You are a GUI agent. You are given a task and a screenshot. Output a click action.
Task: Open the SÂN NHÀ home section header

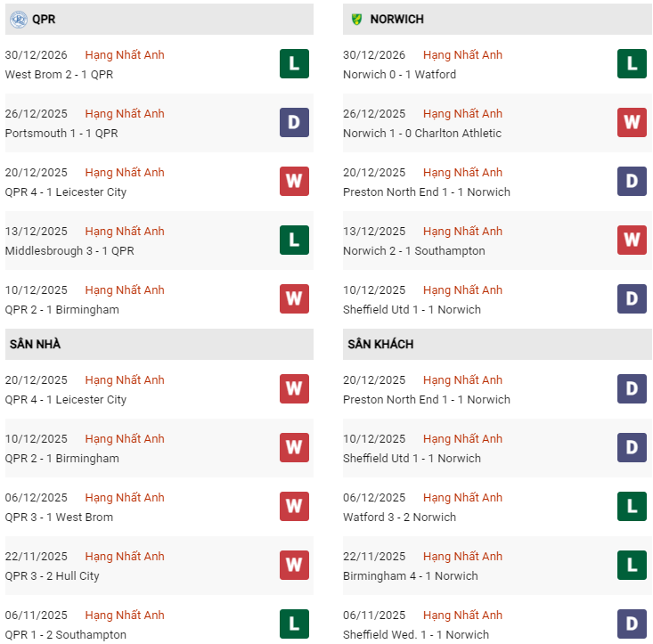pos(35,344)
